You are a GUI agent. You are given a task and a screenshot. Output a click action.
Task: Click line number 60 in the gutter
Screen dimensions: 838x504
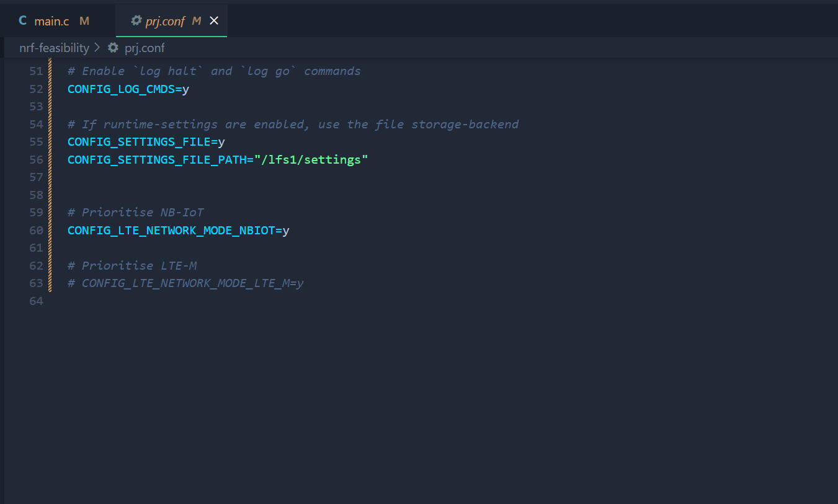coord(36,231)
